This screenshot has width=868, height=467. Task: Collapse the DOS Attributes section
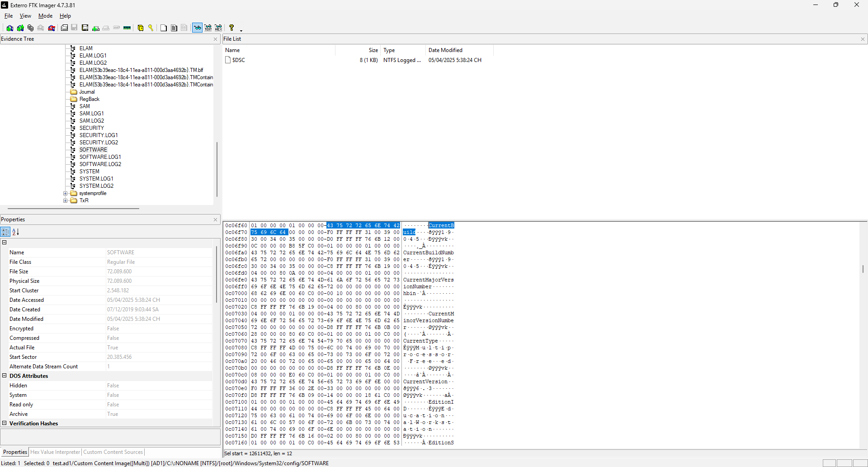point(5,376)
